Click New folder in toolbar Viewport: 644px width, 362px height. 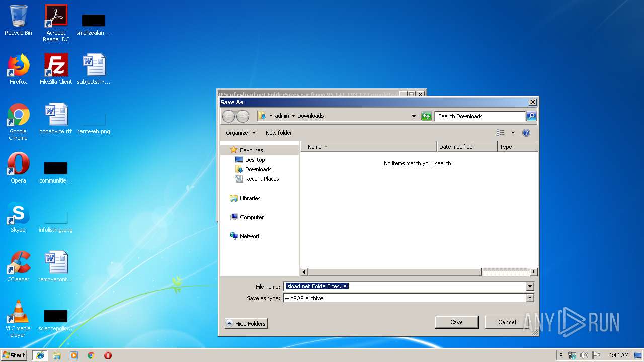click(x=279, y=133)
